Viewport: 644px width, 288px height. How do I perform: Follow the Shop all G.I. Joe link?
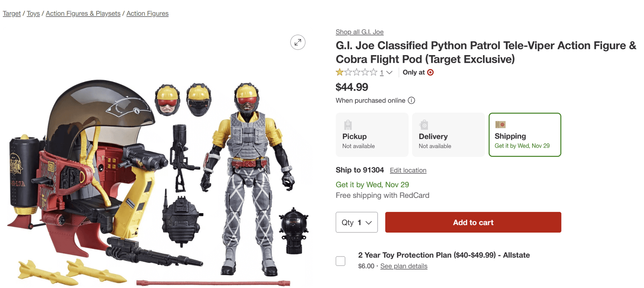tap(359, 32)
